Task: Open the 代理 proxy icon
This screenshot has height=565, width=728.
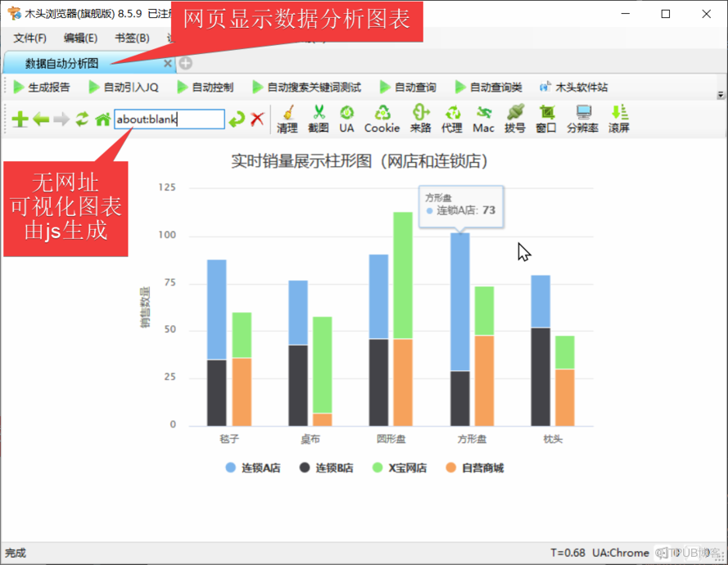Action: (x=452, y=119)
